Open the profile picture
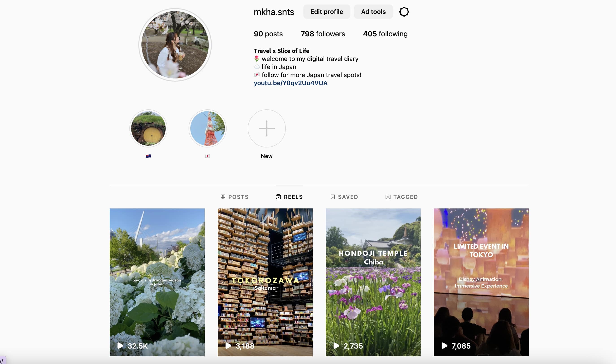The height and width of the screenshot is (364, 616). coord(175,45)
